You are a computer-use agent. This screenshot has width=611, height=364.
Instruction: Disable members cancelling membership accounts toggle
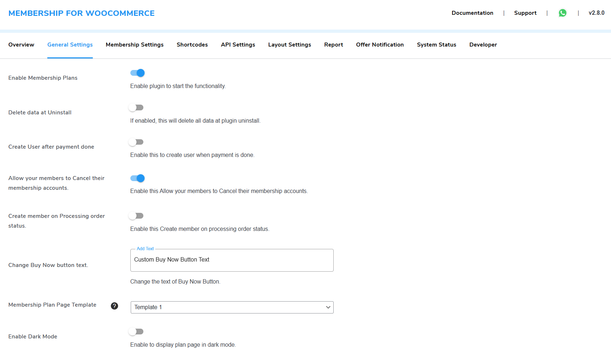(x=137, y=178)
